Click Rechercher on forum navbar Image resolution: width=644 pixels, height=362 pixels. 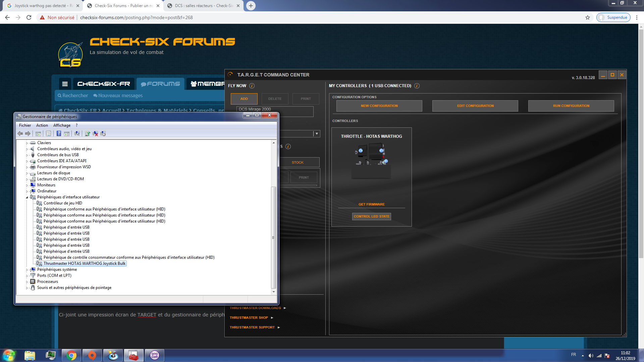73,96
